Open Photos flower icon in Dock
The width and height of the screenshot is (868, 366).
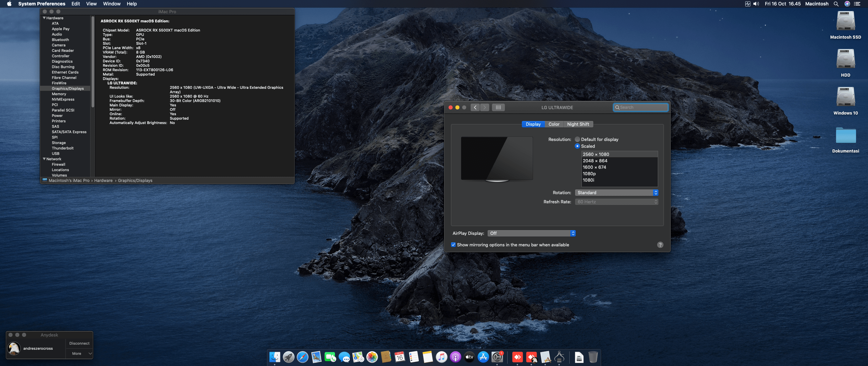[x=372, y=357]
